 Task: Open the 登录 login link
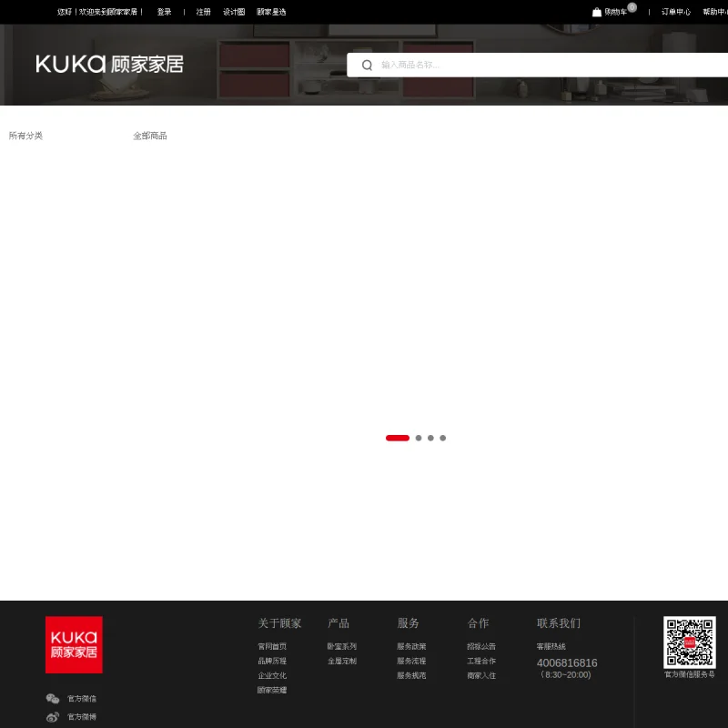click(165, 12)
